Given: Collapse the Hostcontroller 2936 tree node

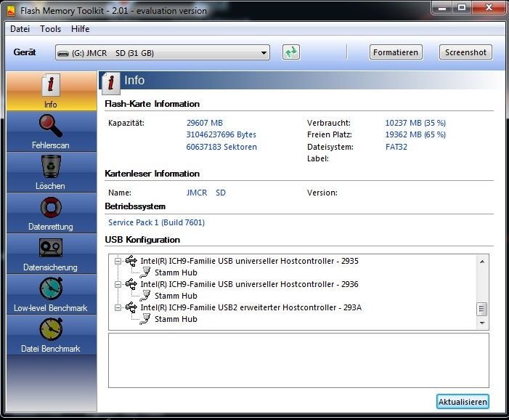Looking at the screenshot, I should coord(118,284).
